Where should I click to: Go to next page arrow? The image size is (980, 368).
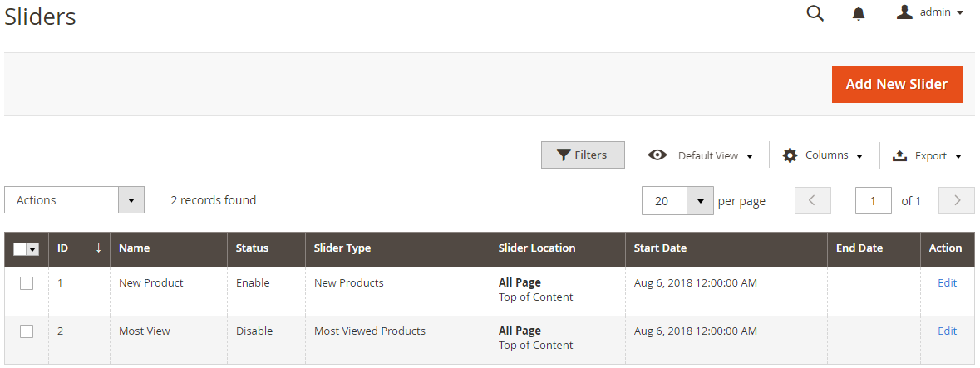956,201
